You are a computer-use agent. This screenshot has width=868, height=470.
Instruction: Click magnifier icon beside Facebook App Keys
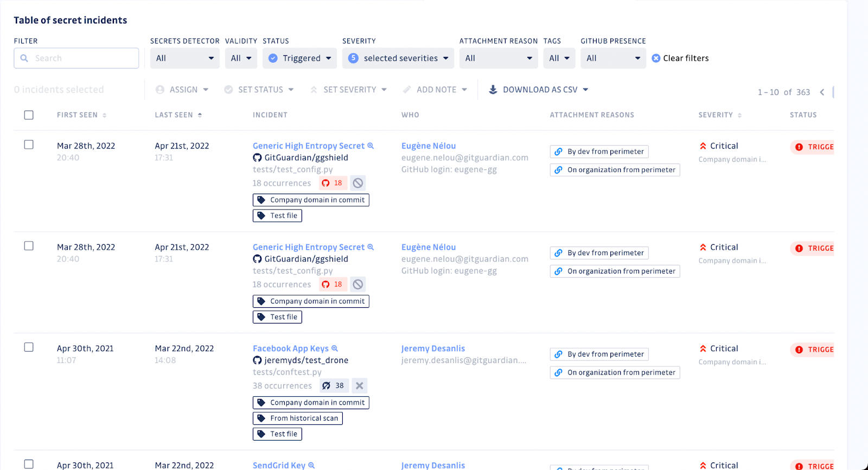335,348
